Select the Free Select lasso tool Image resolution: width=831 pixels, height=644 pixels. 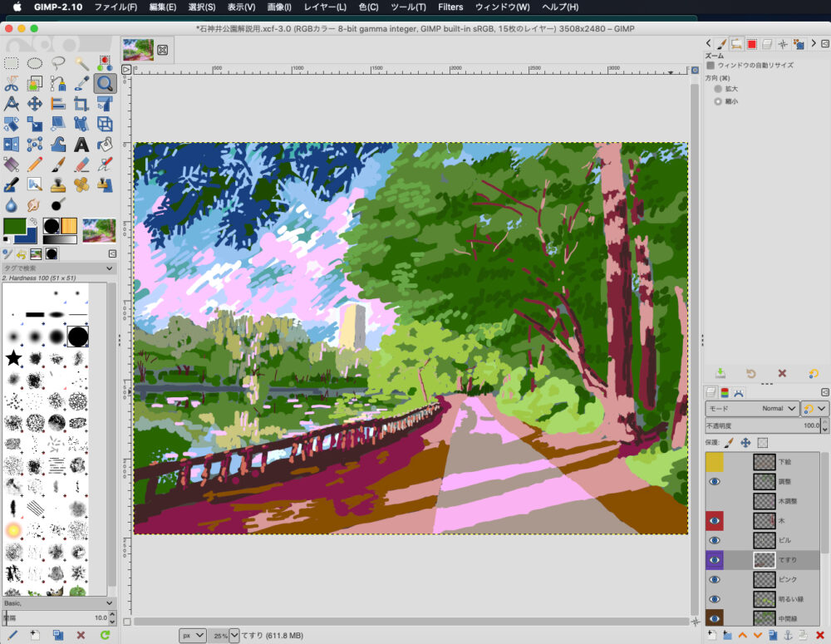tap(58, 62)
